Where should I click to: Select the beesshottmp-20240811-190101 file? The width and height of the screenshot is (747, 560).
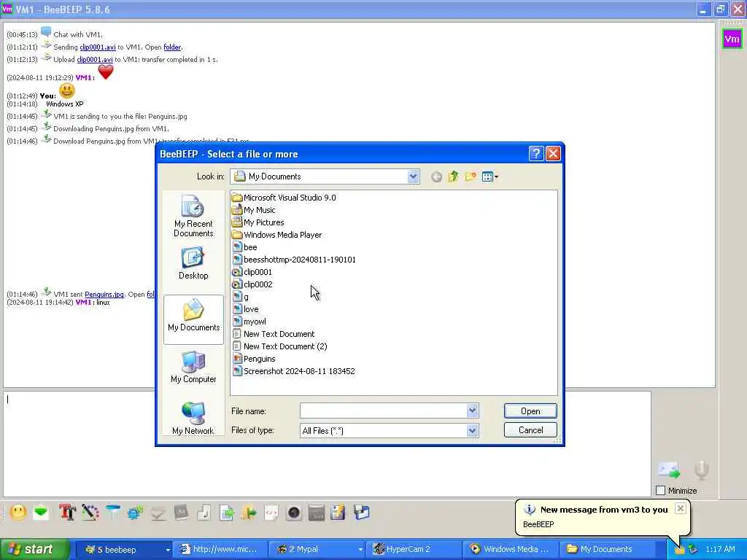[294, 260]
